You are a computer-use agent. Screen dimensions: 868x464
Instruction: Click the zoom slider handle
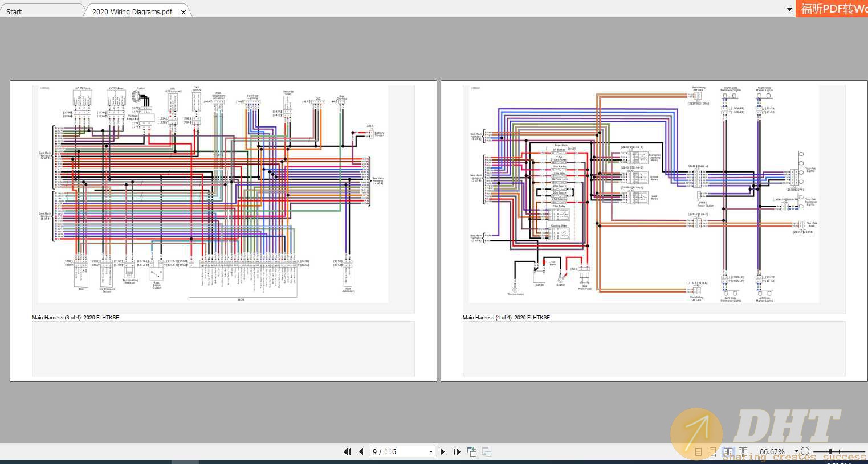(x=830, y=451)
